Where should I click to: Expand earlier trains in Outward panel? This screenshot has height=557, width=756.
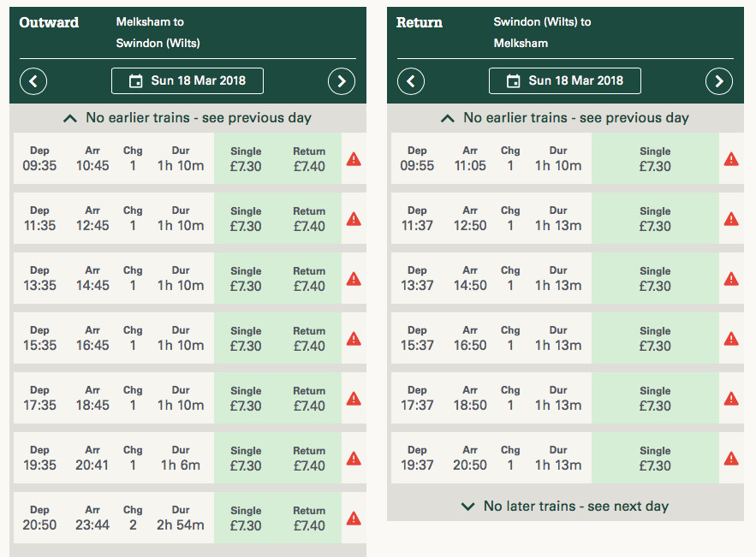pyautogui.click(x=188, y=118)
